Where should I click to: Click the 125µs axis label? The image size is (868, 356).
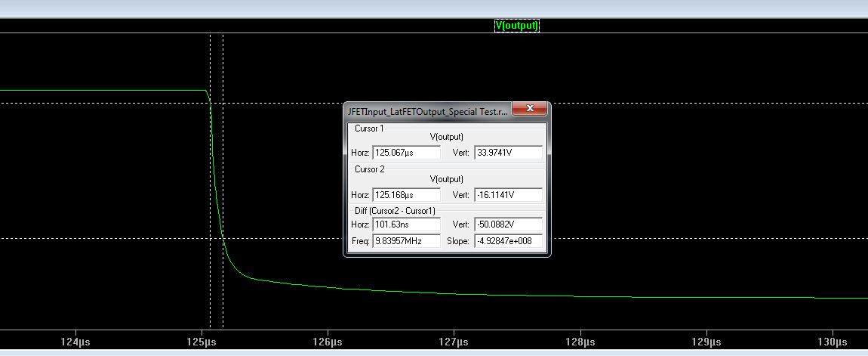point(202,342)
